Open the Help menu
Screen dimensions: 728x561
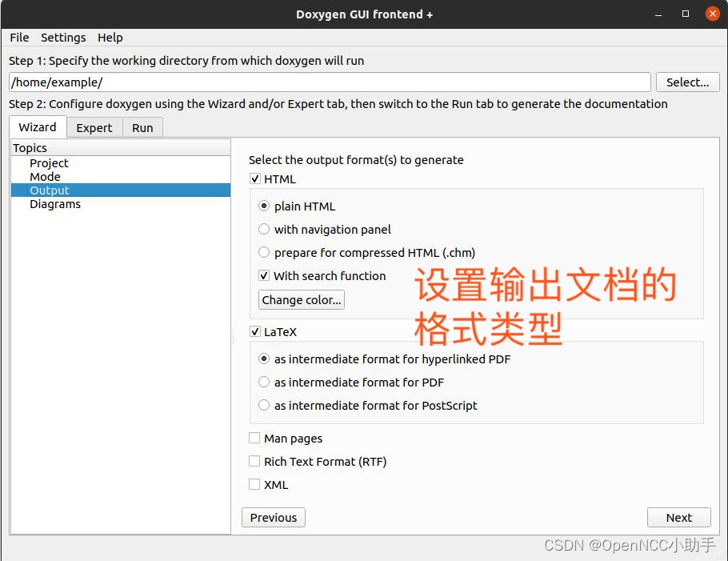coord(110,38)
